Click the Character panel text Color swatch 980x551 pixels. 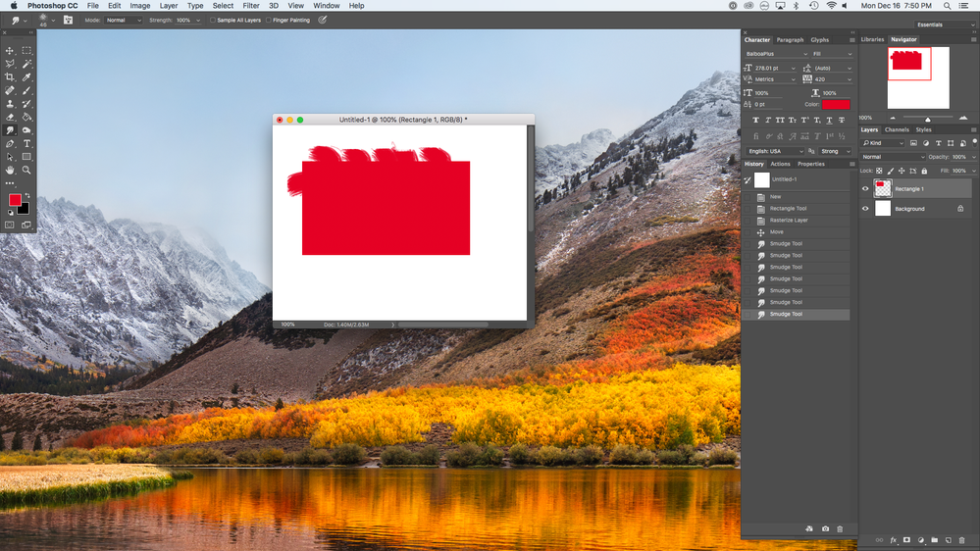[836, 104]
